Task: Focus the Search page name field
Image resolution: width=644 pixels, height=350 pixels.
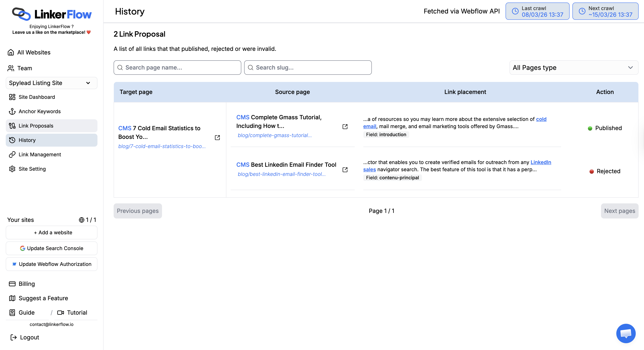Action: 177,67
